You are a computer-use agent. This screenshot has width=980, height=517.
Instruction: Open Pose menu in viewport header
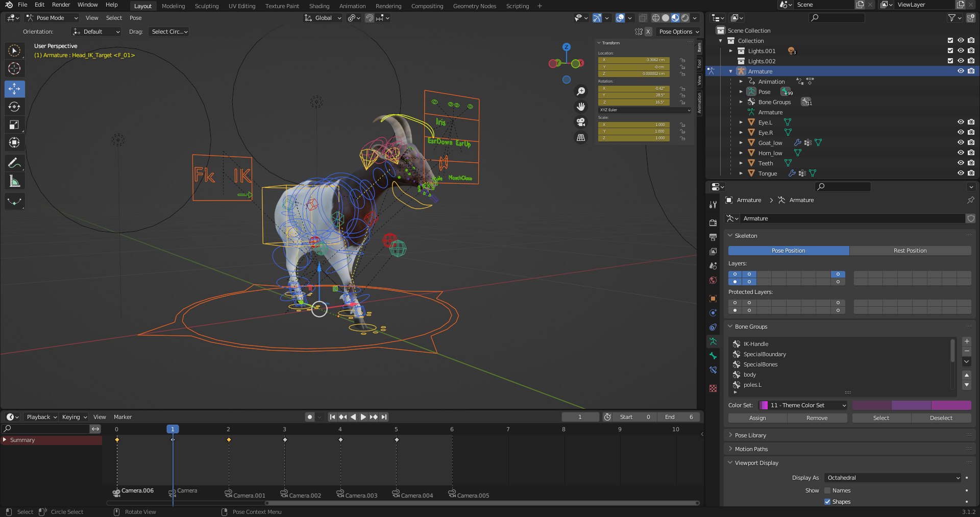pos(135,18)
